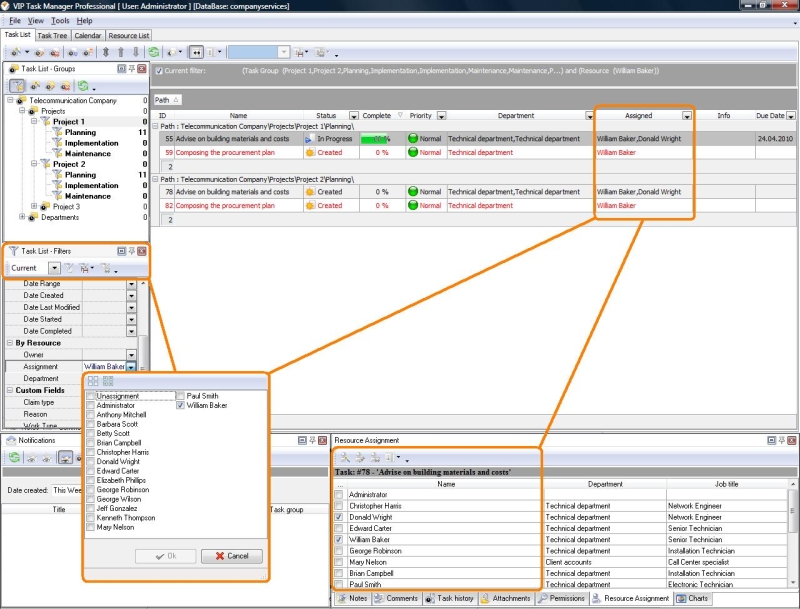The width and height of the screenshot is (800, 609).
Task: Maximize the Task List - Filters panel
Action: pos(121,251)
